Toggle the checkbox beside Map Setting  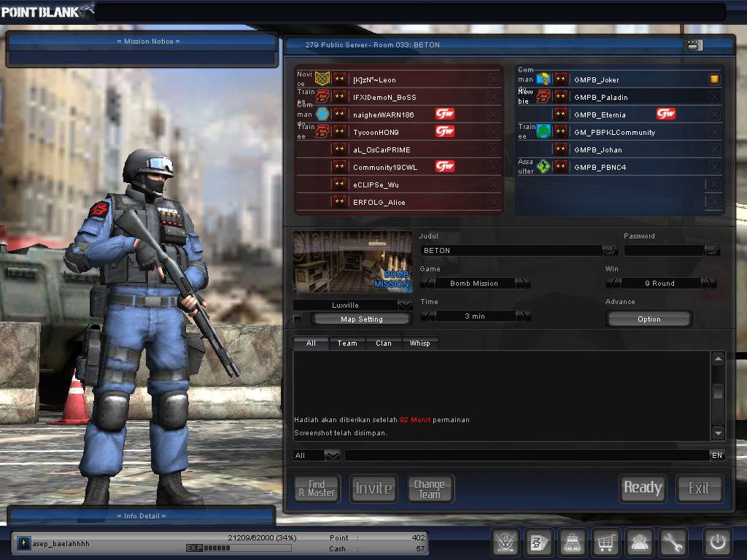coord(298,319)
